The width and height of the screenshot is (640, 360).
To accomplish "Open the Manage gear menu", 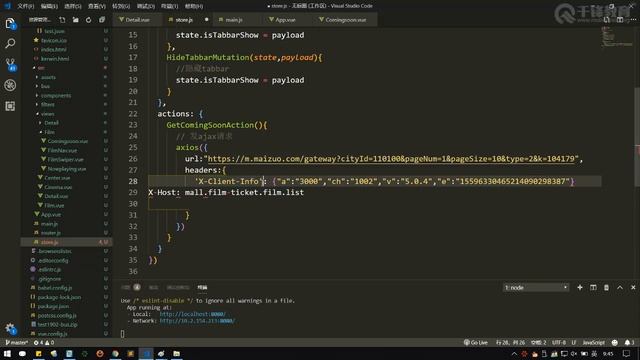I will point(10,328).
